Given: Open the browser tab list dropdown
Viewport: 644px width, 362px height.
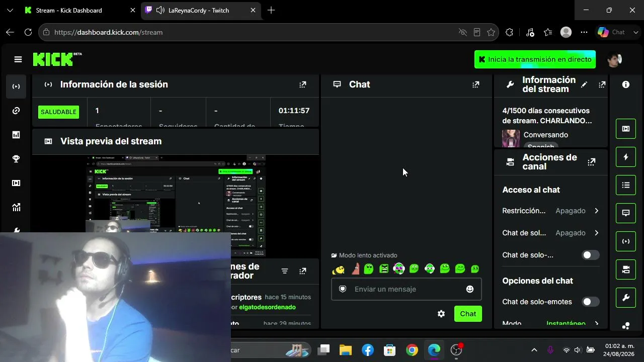Looking at the screenshot, I should point(10,10).
